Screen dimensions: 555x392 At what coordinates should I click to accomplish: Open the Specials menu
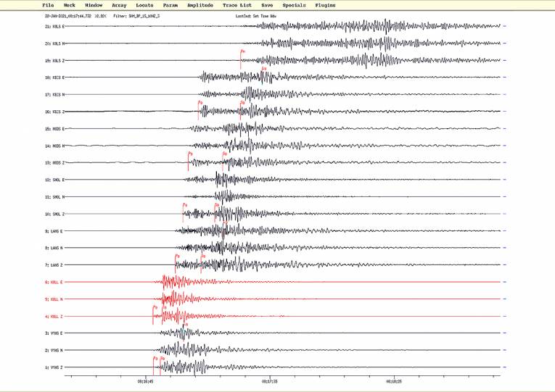pyautogui.click(x=294, y=5)
